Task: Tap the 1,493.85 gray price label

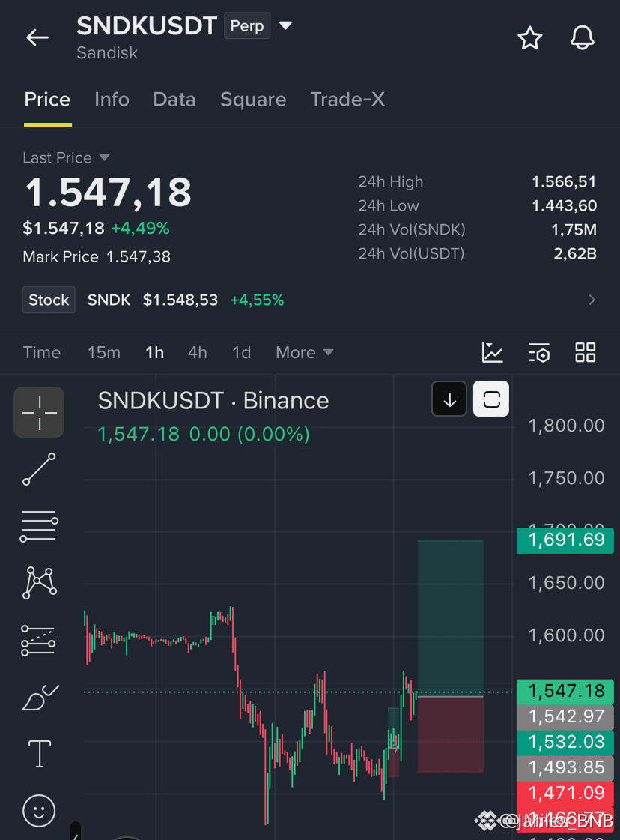Action: coord(565,767)
